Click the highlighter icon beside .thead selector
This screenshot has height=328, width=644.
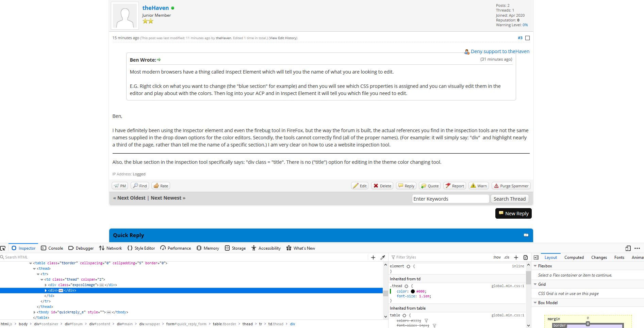coord(407,286)
